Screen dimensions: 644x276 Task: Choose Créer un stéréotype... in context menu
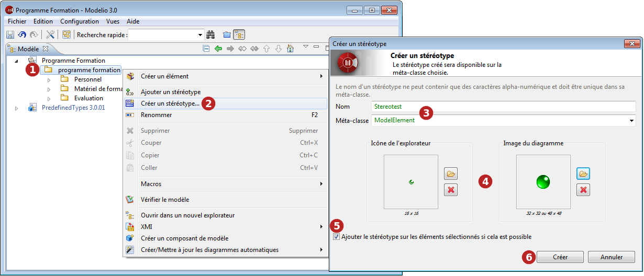point(225,103)
